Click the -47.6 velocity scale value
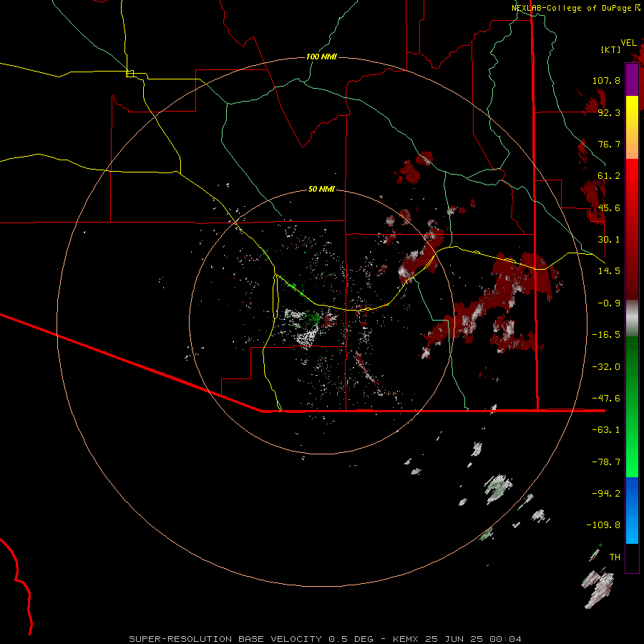This screenshot has height=644, width=644. [606, 399]
